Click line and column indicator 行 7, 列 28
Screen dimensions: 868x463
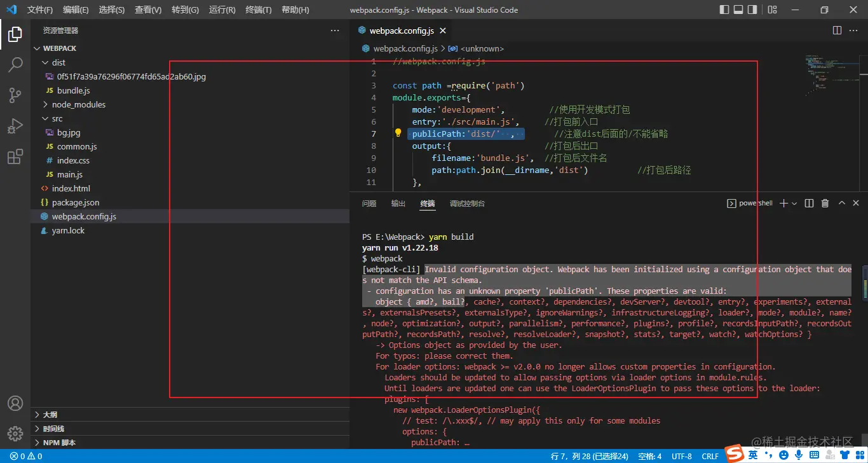point(589,456)
